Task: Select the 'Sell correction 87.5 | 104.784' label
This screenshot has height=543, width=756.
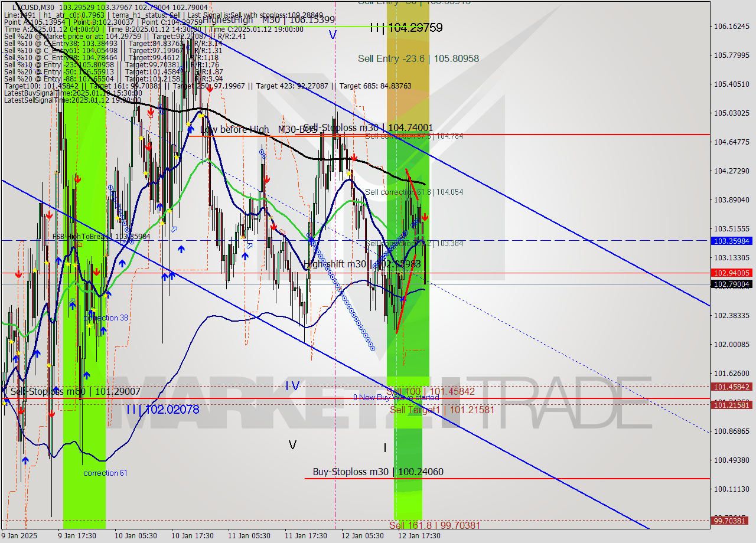Action: 414,136
